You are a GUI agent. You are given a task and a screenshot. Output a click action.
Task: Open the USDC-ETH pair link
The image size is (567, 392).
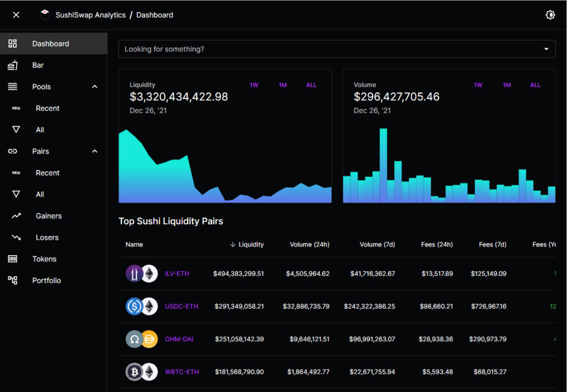click(182, 306)
